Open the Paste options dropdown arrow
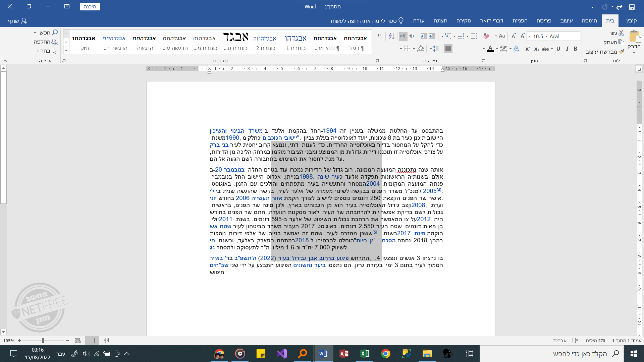This screenshot has width=644, height=362. [x=634, y=52]
